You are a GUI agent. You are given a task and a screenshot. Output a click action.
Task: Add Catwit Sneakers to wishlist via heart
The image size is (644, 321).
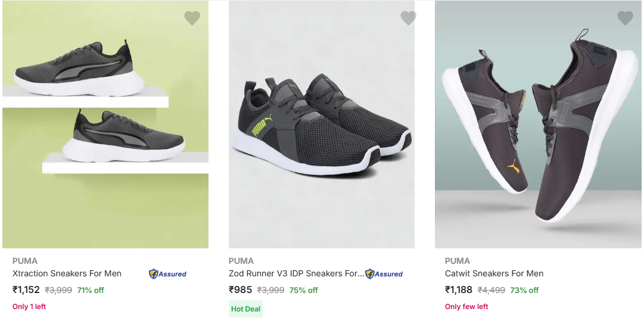tap(625, 18)
